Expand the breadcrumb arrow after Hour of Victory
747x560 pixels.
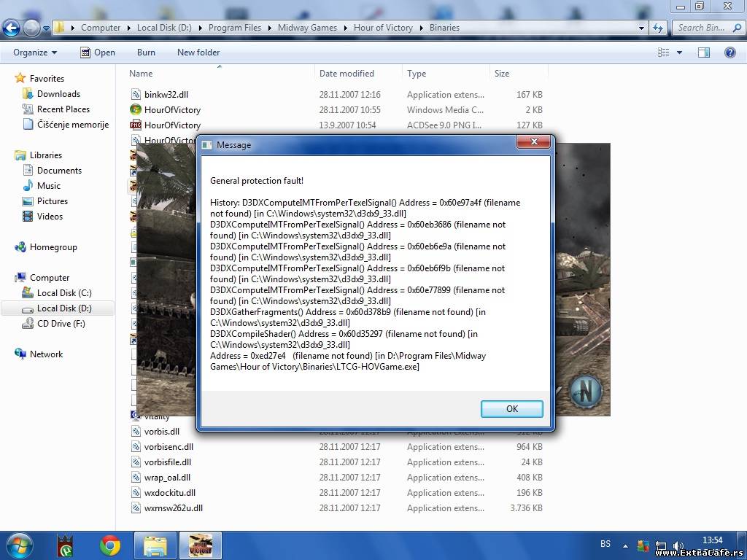coord(421,28)
